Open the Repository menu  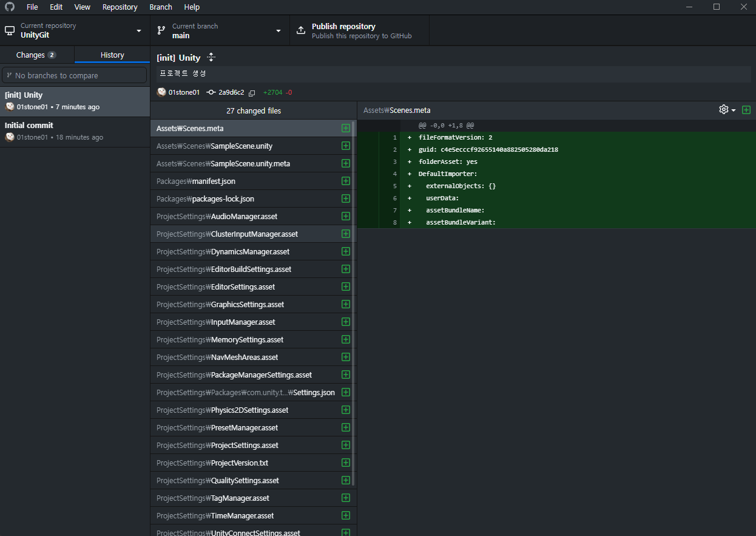[x=120, y=7]
